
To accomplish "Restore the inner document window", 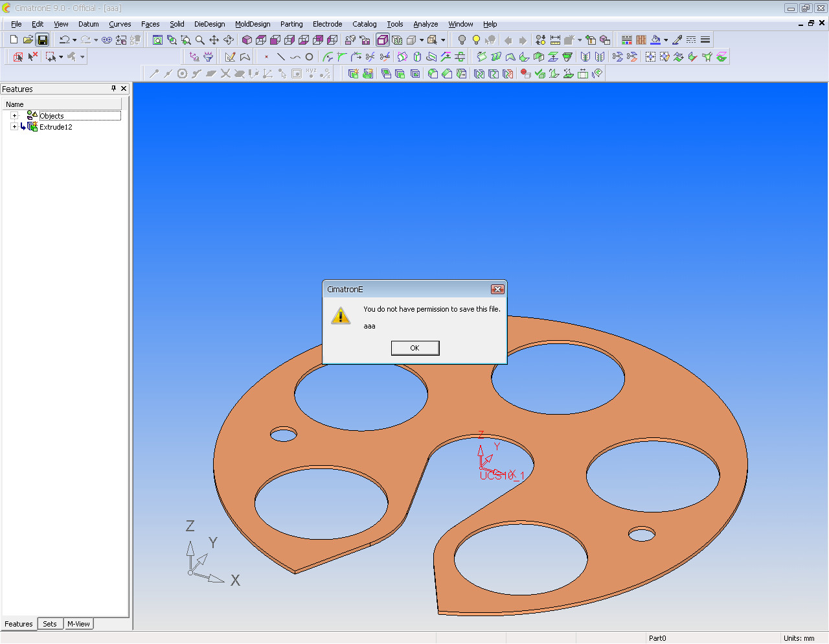I will [x=811, y=23].
